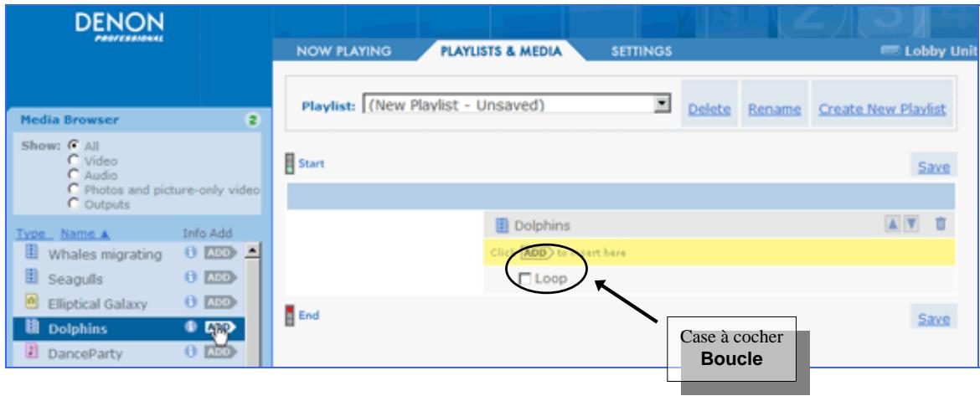Click Create New Playlist link
Image resolution: width=980 pixels, height=396 pixels.
click(x=883, y=109)
